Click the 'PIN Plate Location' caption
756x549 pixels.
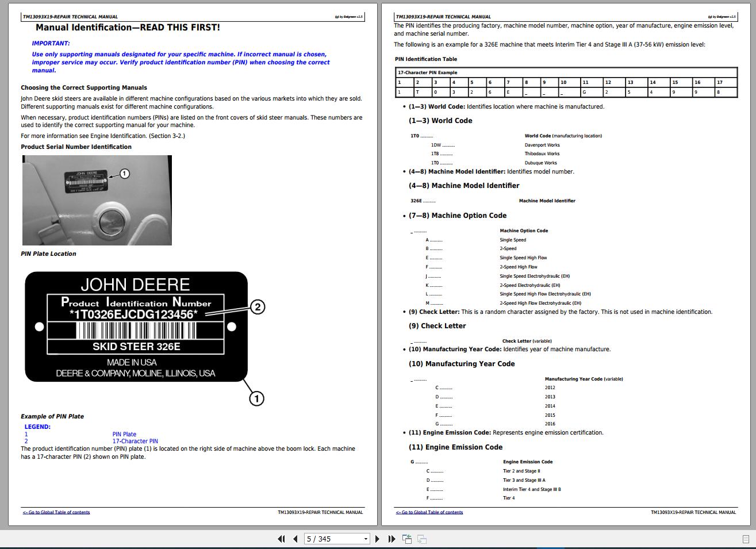pos(48,254)
